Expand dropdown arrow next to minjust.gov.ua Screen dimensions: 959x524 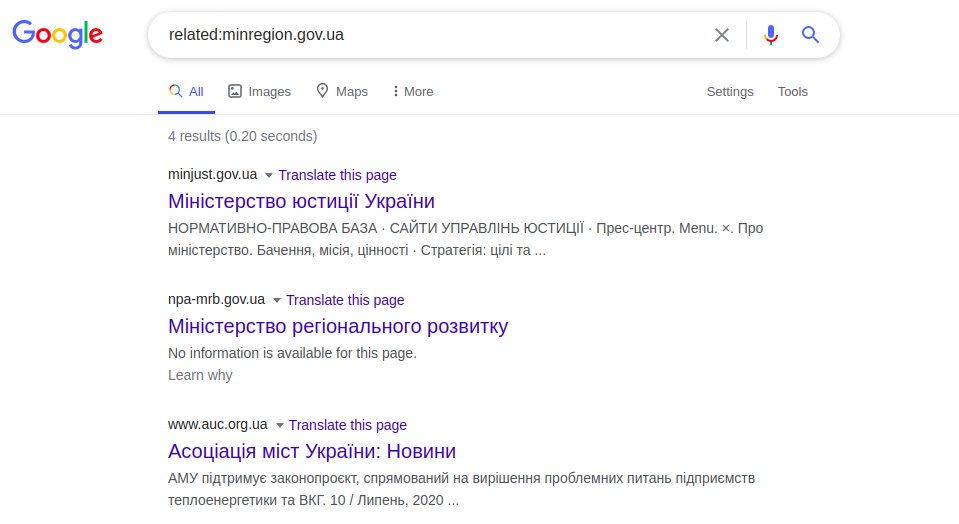tap(268, 175)
